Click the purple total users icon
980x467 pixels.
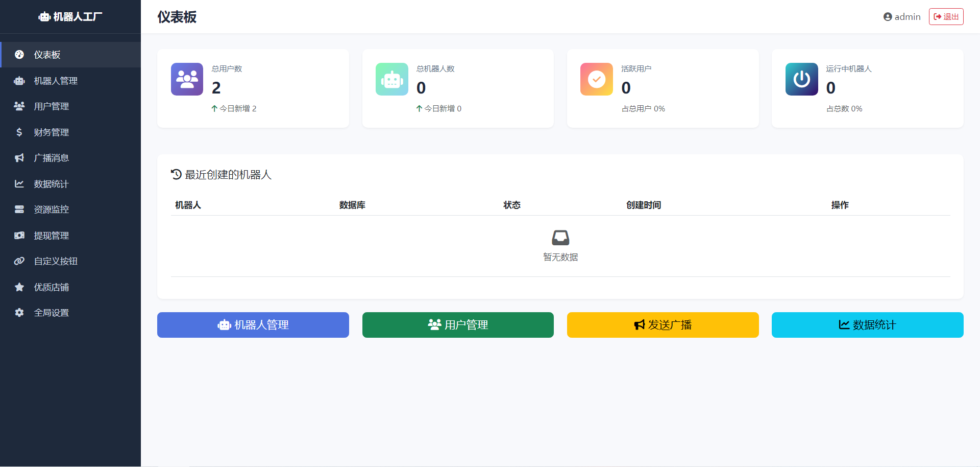tap(187, 79)
